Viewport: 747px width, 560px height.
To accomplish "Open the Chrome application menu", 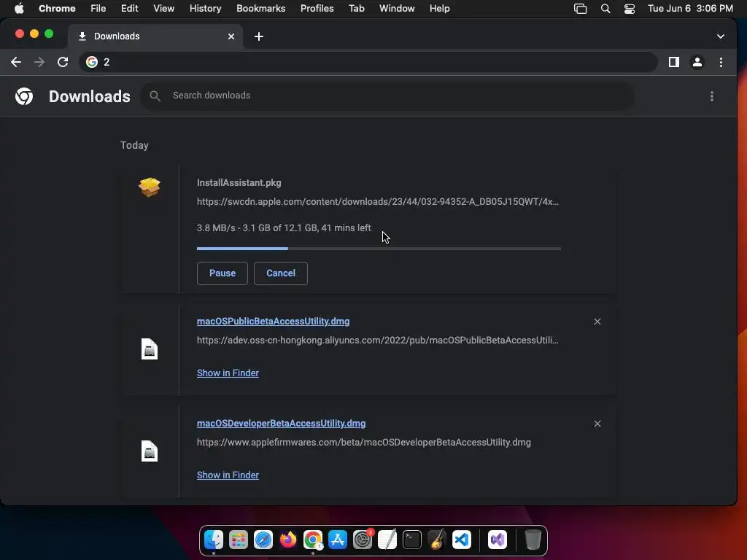I will pos(57,9).
